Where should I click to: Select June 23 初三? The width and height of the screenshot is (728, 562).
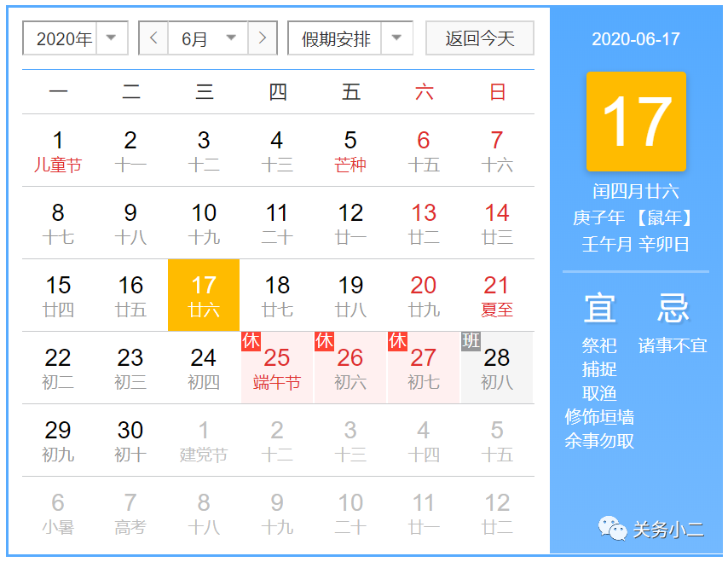131,368
